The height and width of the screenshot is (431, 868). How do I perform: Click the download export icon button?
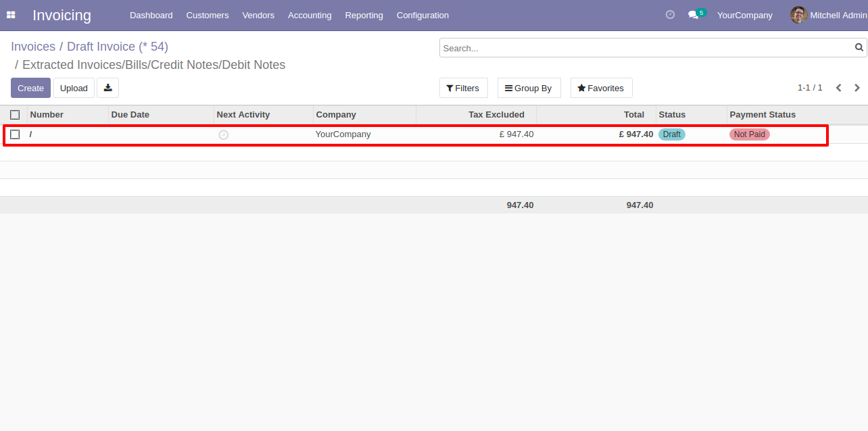tap(107, 88)
